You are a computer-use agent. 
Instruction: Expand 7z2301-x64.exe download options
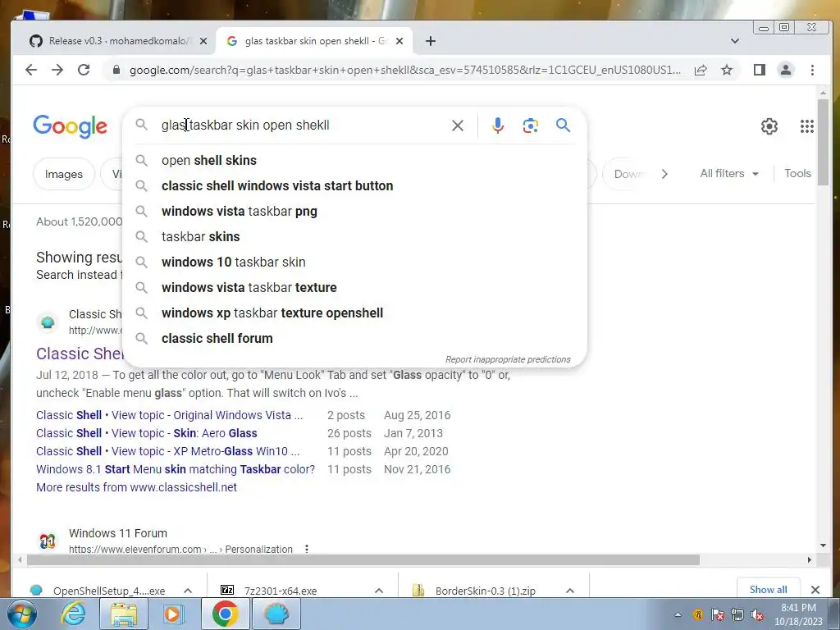click(379, 591)
